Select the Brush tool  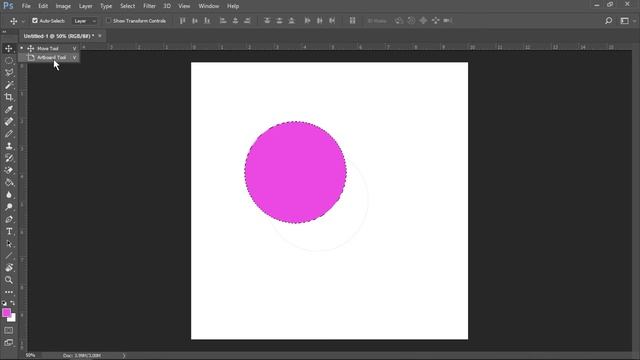(x=9, y=134)
